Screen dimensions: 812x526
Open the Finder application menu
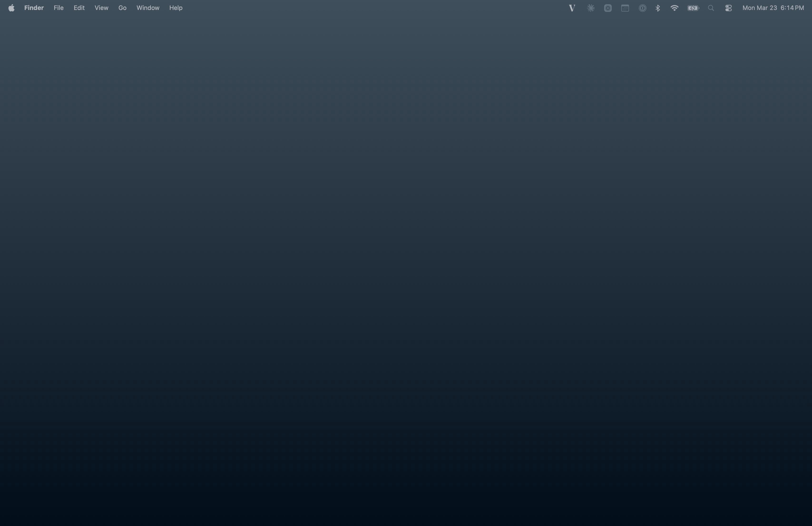[x=34, y=8]
